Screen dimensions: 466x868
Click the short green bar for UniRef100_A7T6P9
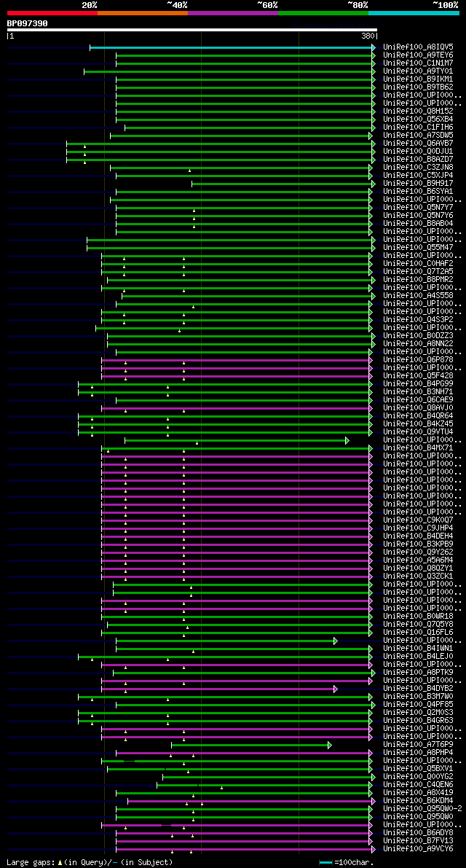coord(251,746)
